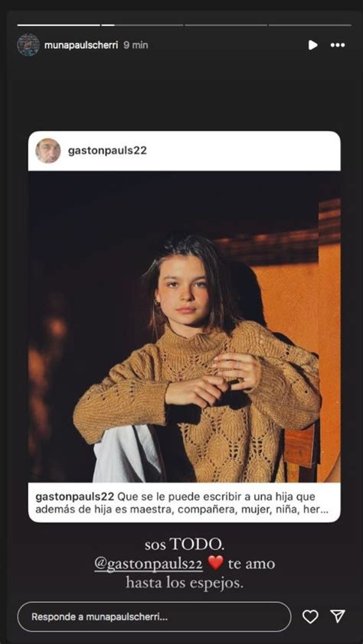363x644 pixels.
Task: Click the gastonpauls22 caption under the photo
Action: pyautogui.click(x=181, y=503)
